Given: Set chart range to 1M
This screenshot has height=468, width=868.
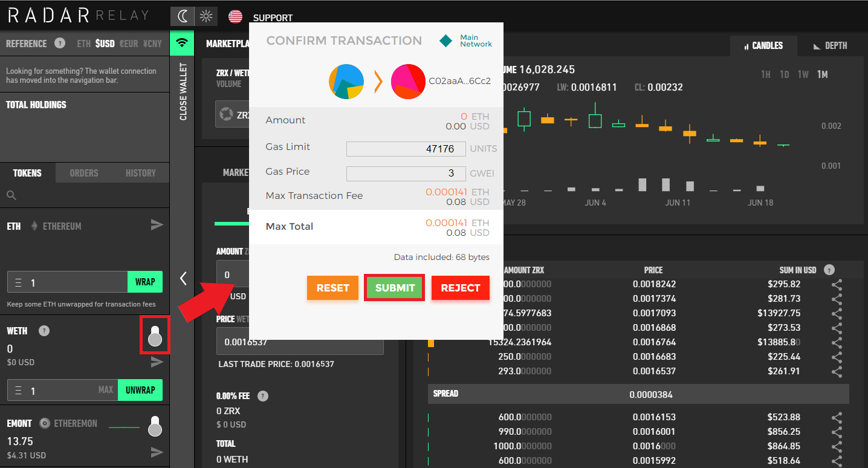Looking at the screenshot, I should (822, 74).
